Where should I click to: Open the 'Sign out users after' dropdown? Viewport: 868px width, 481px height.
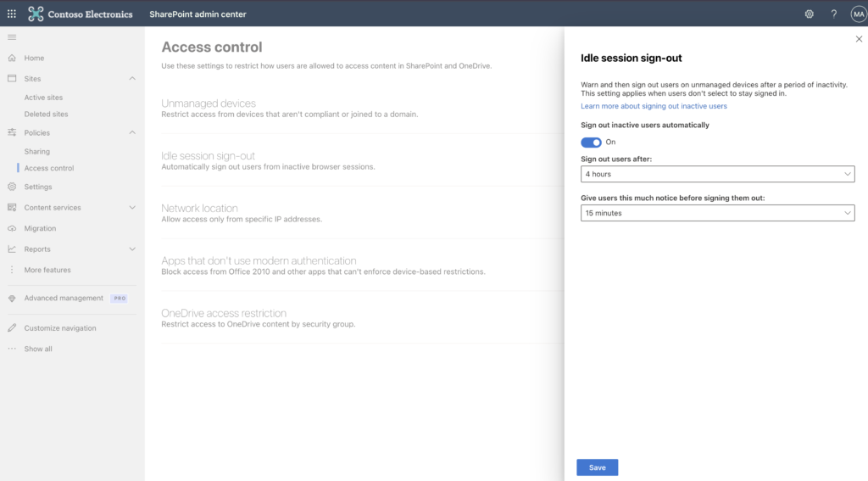tap(717, 174)
